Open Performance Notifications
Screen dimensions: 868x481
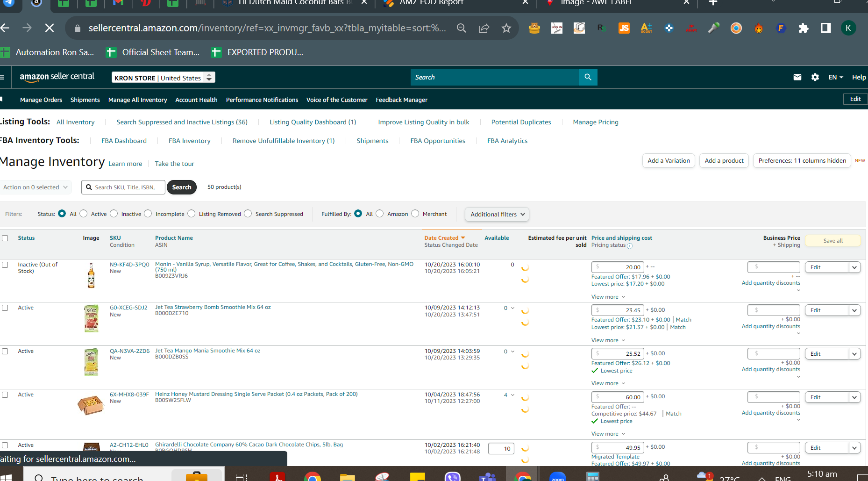[262, 100]
